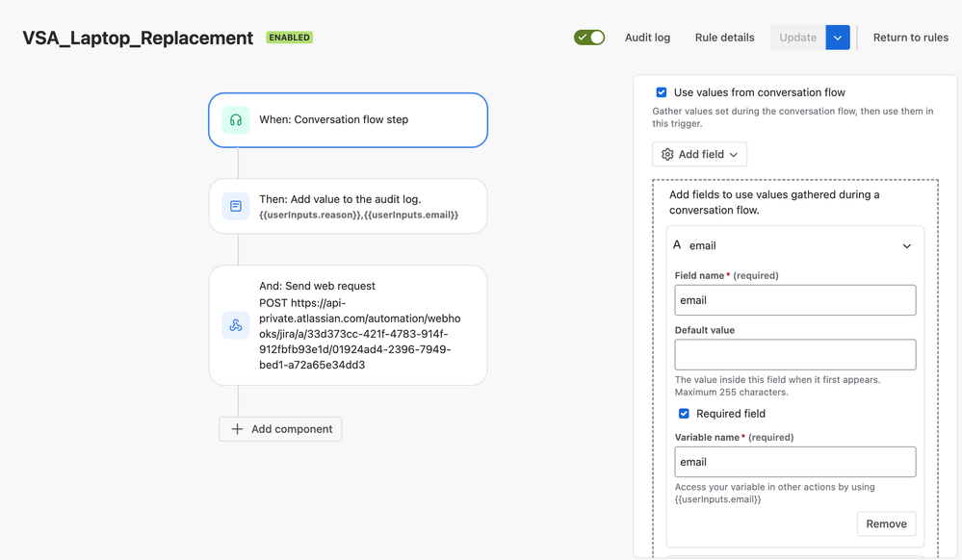Click the Remove button for email field
This screenshot has height=560, width=962.
[x=887, y=523]
